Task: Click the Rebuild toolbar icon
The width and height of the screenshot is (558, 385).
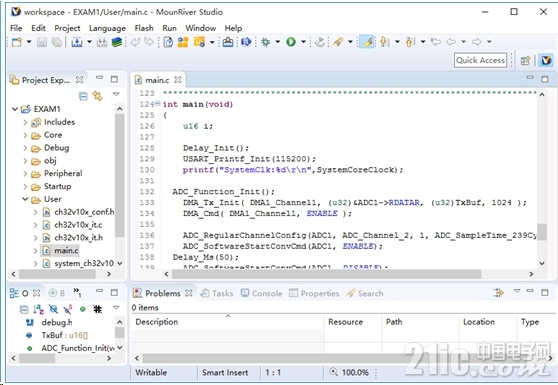Action: [x=102, y=42]
